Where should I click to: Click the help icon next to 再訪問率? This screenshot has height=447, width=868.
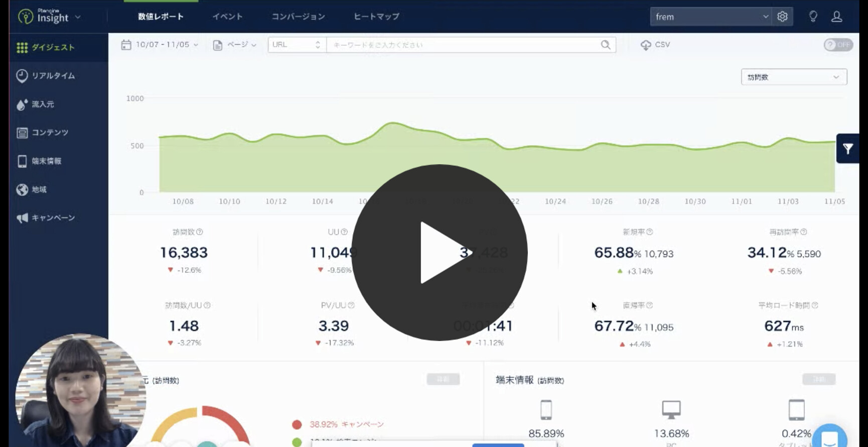(804, 232)
